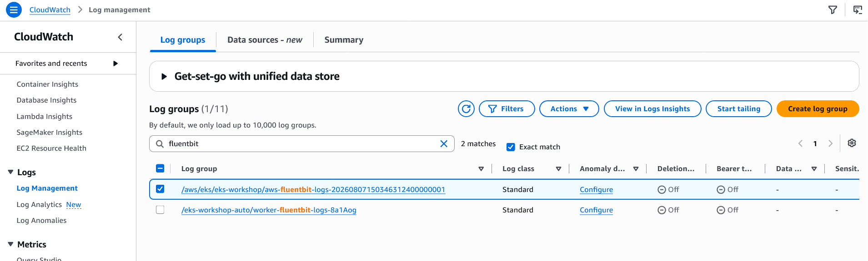Click the '2 matches' text
Screen dimensions: 868x261
tap(478, 144)
